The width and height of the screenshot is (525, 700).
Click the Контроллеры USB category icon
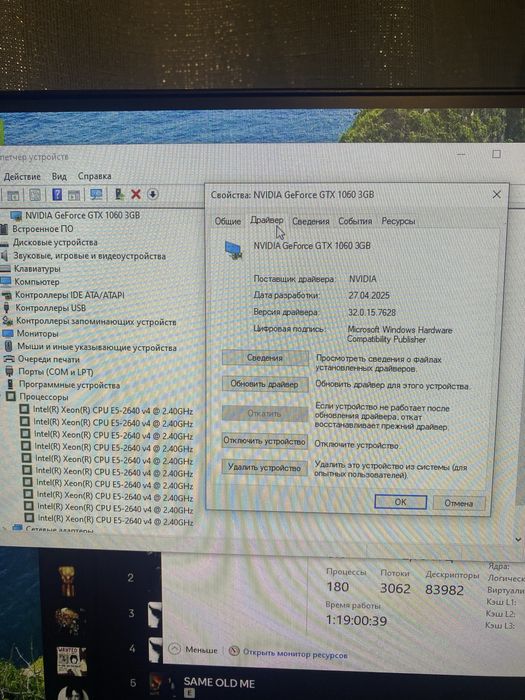(x=7, y=308)
